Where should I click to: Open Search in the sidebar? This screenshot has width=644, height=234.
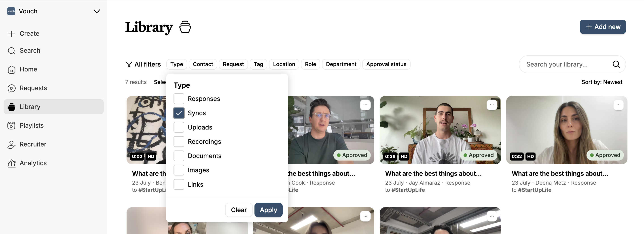30,50
